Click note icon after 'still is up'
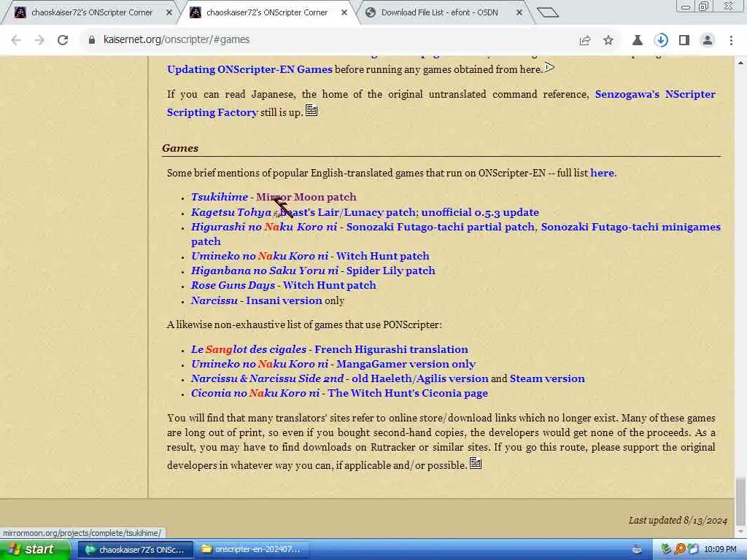Image resolution: width=747 pixels, height=560 pixels. [311, 111]
